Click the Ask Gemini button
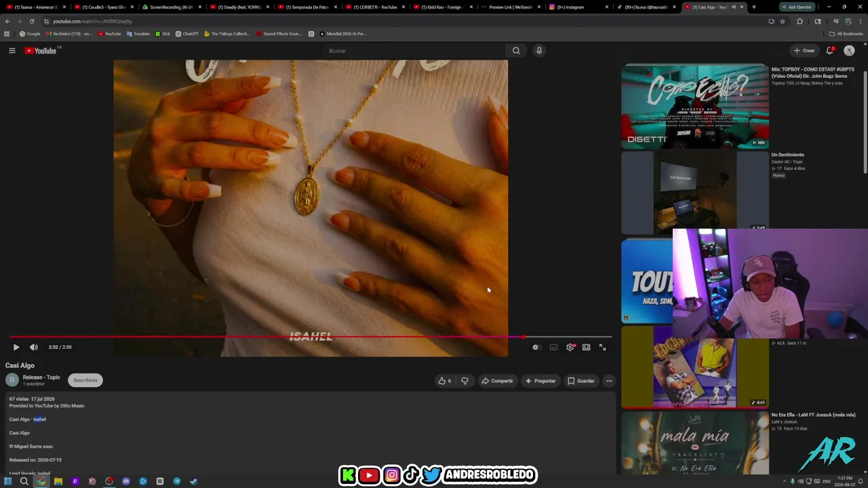This screenshot has height=488, width=868. click(797, 7)
